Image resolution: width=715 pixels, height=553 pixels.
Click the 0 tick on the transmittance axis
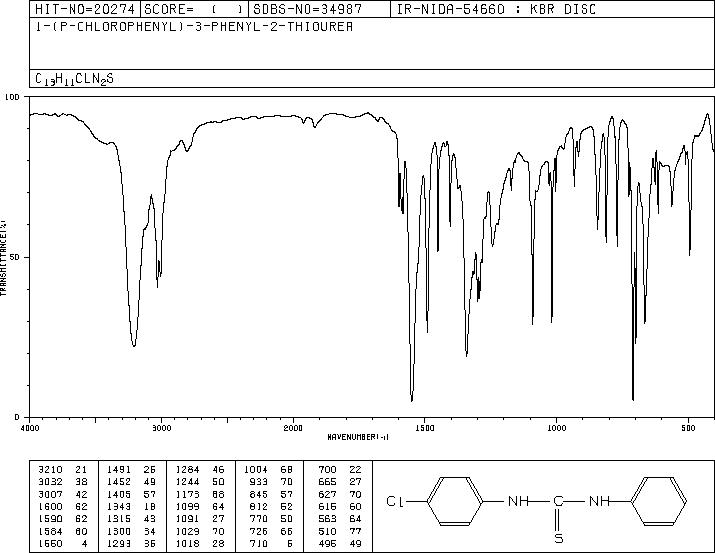[x=17, y=417]
